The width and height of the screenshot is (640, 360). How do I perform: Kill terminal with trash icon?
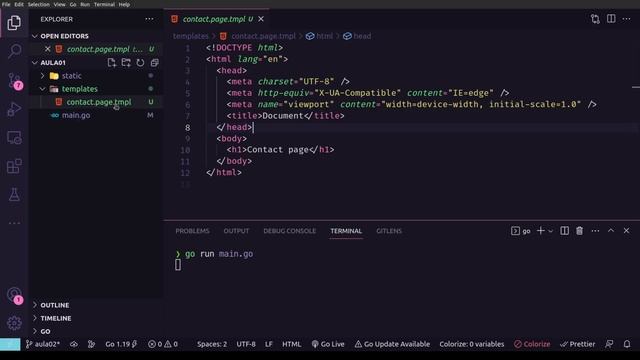580,231
